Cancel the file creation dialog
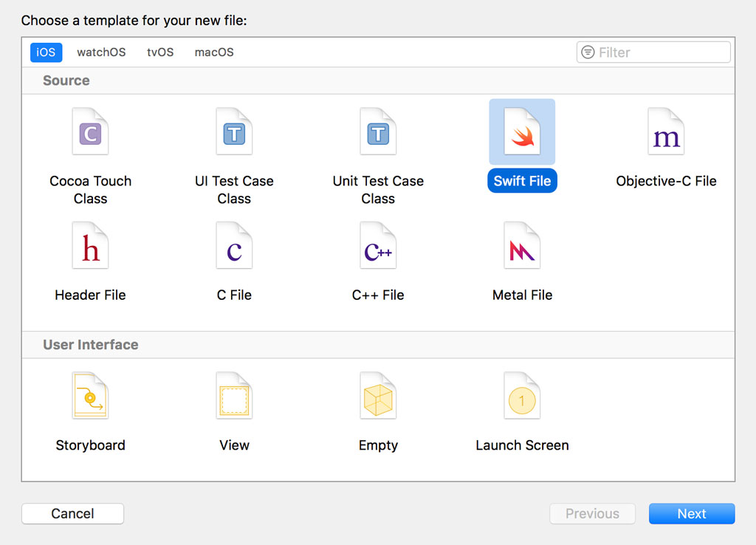 point(72,513)
